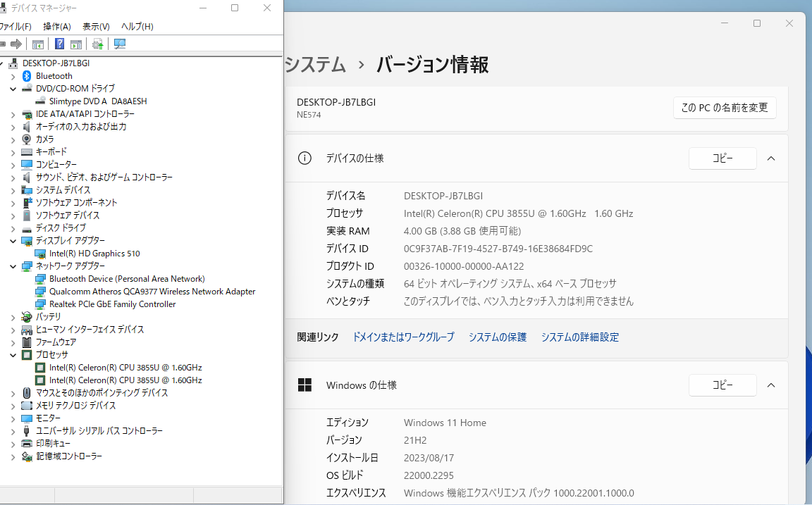Click コピー button for Windows の仕様
Viewport: 812px width, 505px height.
pos(722,385)
